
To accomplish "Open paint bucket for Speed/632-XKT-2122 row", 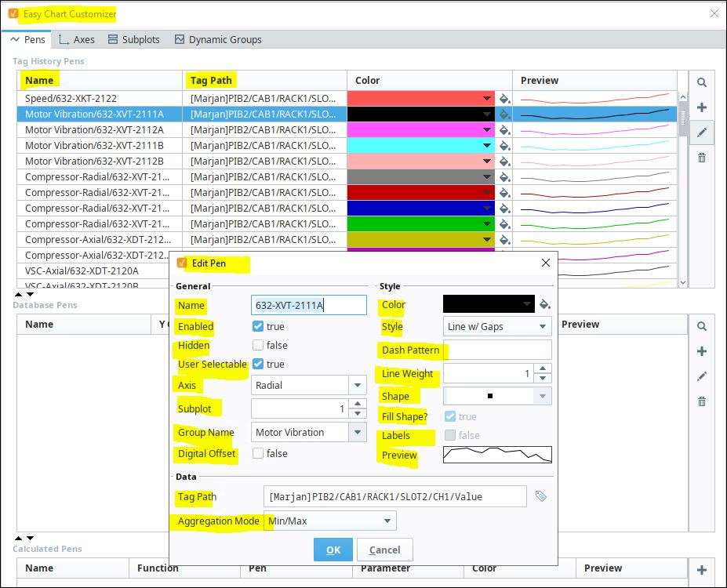I will point(504,98).
